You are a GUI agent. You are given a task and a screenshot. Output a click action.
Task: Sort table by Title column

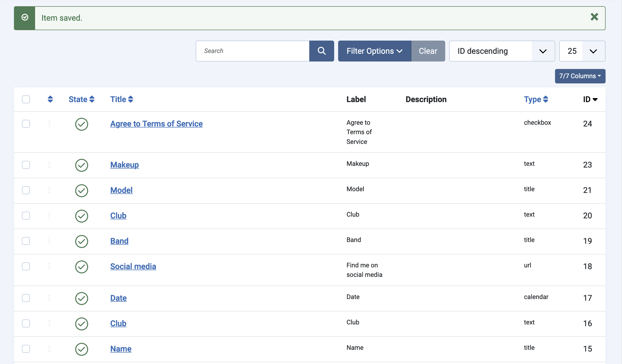click(122, 99)
